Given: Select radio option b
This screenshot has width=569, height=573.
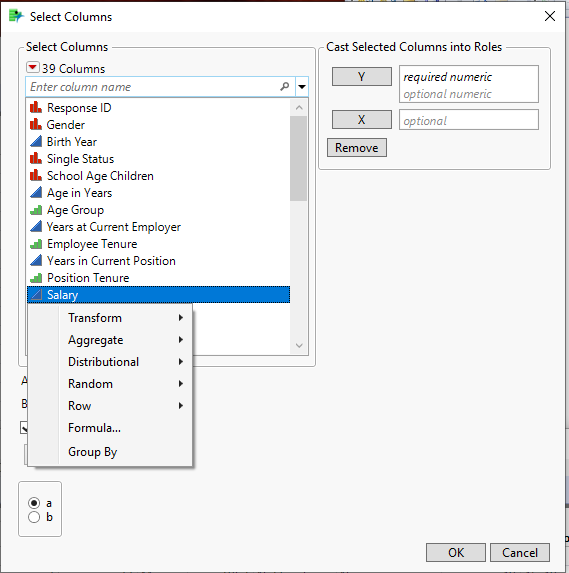Looking at the screenshot, I should point(34,517).
